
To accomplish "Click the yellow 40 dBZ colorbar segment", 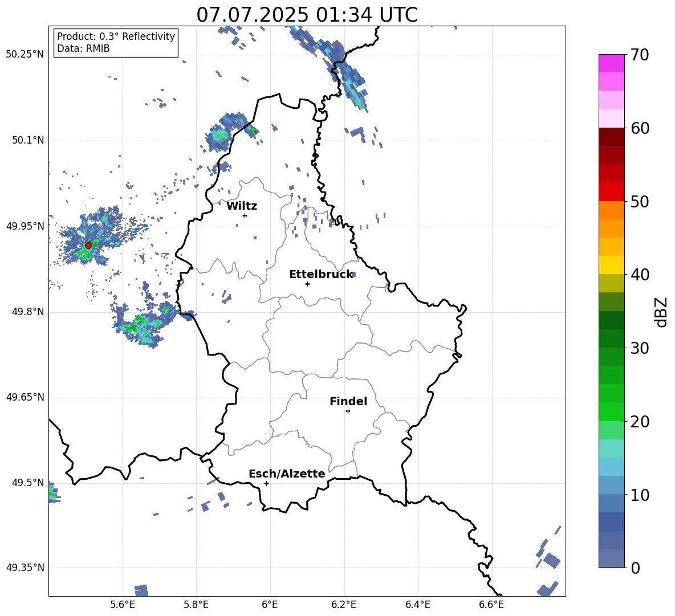I will [612, 265].
